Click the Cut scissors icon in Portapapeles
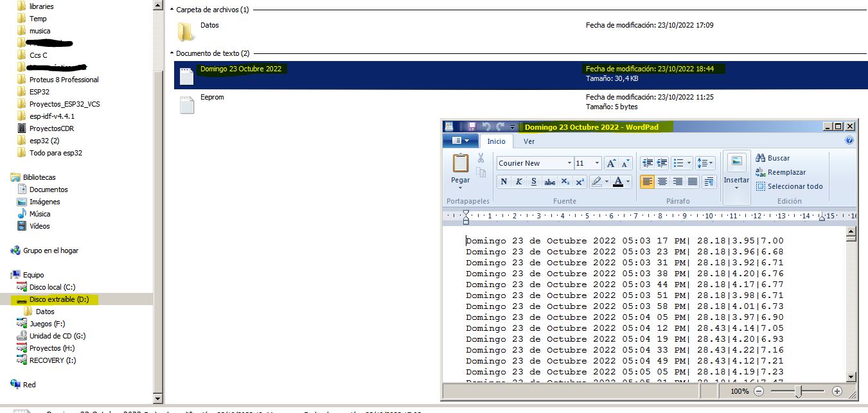Viewport: 868px width, 413px height. (x=481, y=158)
